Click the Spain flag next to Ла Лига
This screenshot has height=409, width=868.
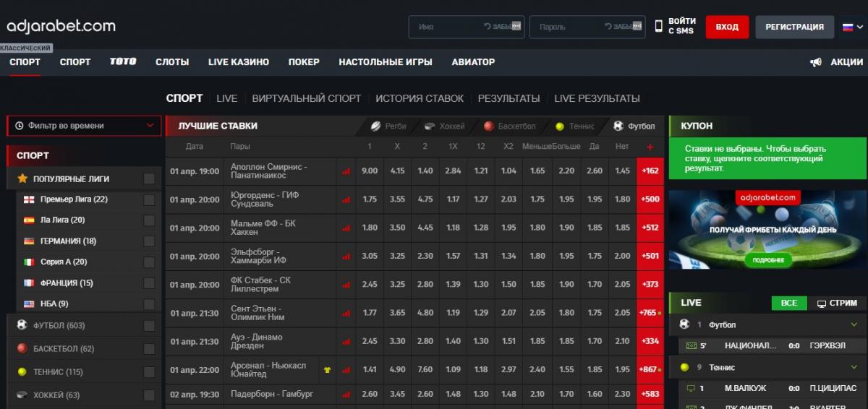[x=29, y=220]
